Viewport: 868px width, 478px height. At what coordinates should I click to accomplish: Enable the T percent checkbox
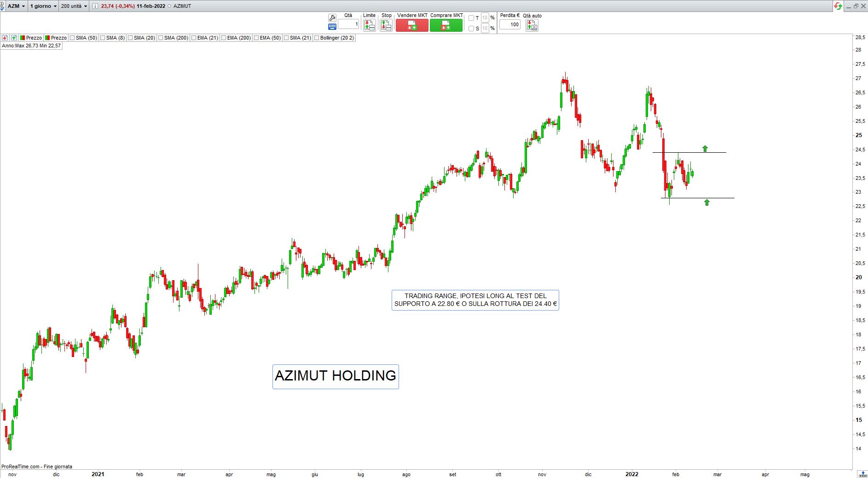pyautogui.click(x=471, y=18)
